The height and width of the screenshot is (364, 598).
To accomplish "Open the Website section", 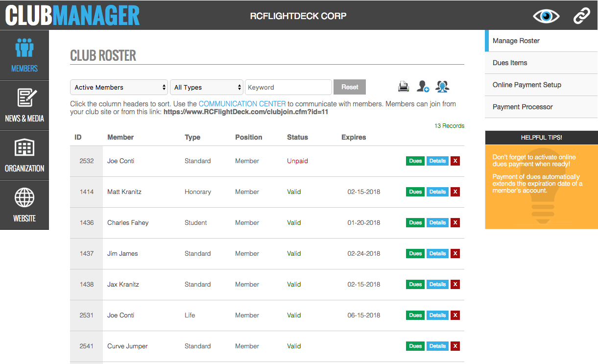I will point(24,205).
